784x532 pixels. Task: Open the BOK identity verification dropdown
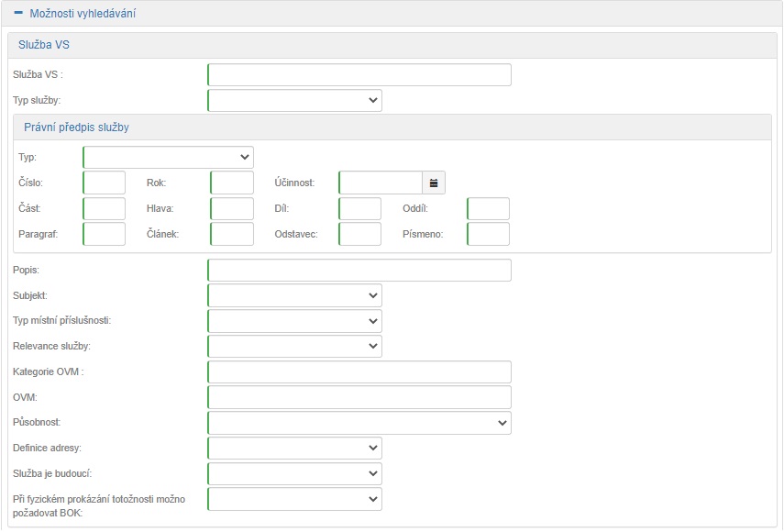[x=294, y=499]
